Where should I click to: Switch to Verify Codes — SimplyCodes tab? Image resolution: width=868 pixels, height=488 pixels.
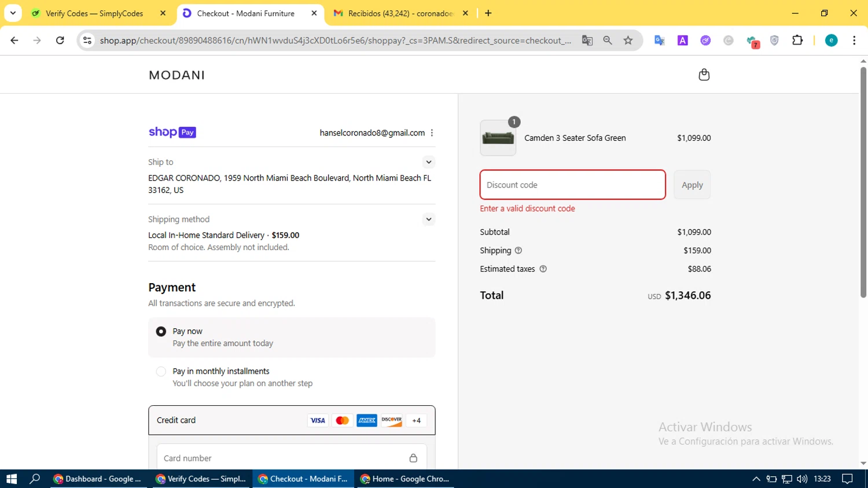click(x=94, y=13)
